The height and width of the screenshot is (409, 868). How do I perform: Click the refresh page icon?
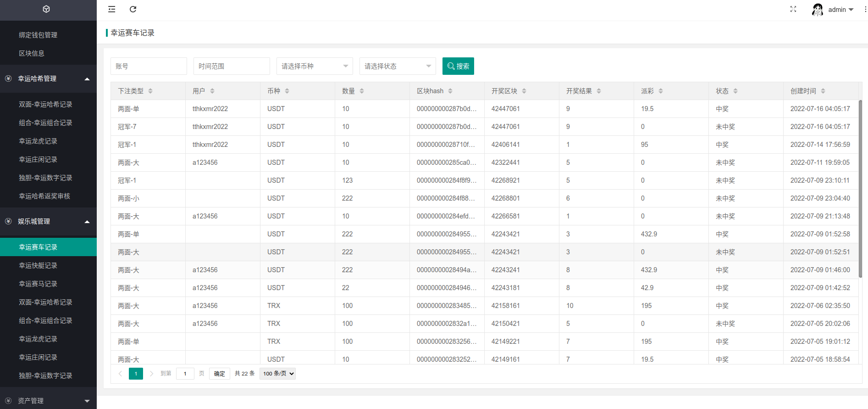[x=133, y=9]
